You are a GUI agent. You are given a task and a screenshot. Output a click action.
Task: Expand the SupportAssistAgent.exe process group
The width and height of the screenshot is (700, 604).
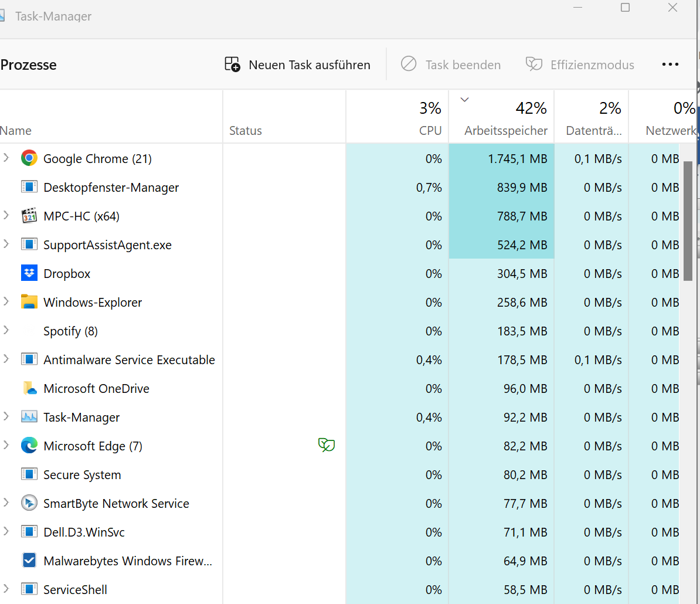6,244
